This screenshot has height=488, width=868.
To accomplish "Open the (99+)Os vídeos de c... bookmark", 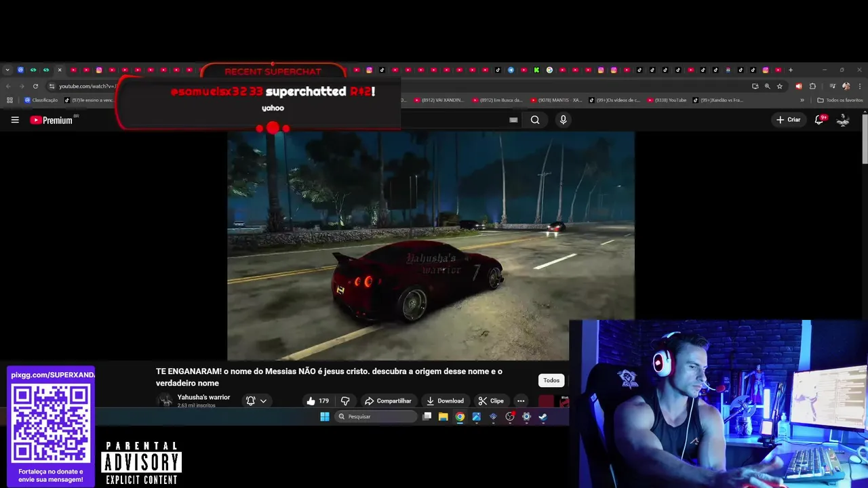I will pyautogui.click(x=614, y=100).
